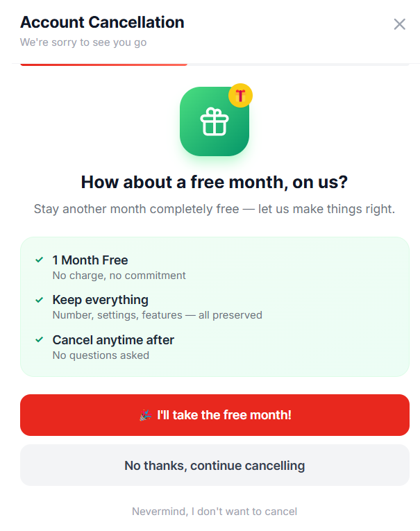Click the green gift box icon

point(214,122)
